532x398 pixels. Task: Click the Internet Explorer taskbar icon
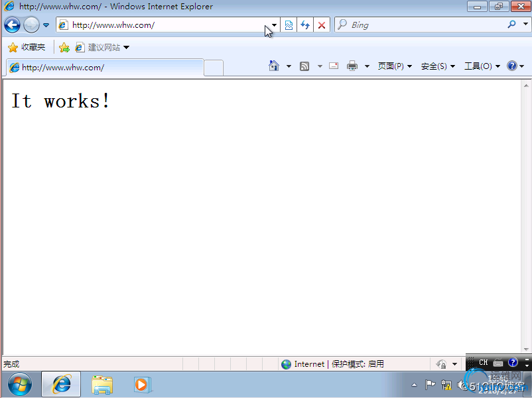click(x=61, y=384)
